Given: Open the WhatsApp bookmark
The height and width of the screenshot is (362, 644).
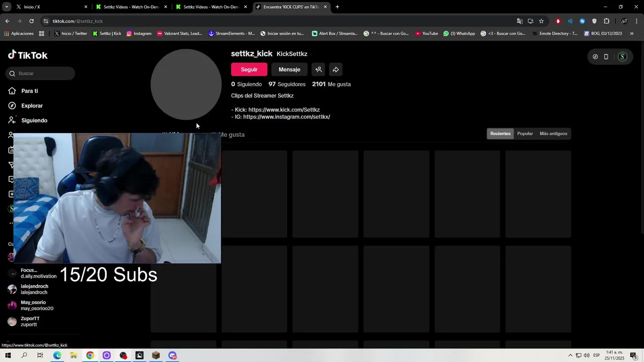Looking at the screenshot, I should click(459, 34).
